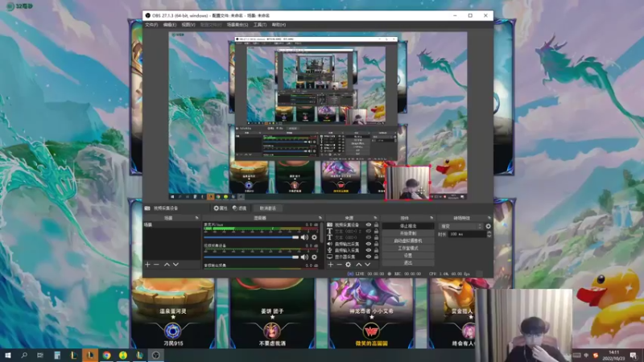Remove the selected scene with minus icon
This screenshot has width=644, height=362.
pos(156,265)
